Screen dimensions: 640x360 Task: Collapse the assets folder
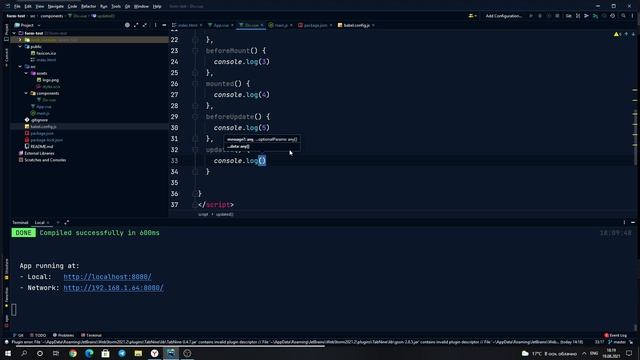pyautogui.click(x=27, y=73)
